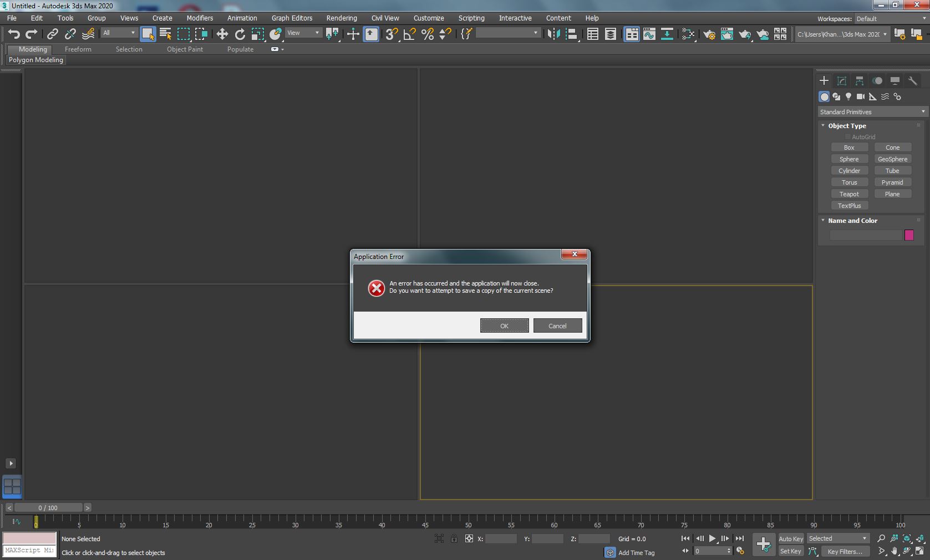Image resolution: width=930 pixels, height=560 pixels.
Task: Click the object name input field
Action: [x=866, y=235]
